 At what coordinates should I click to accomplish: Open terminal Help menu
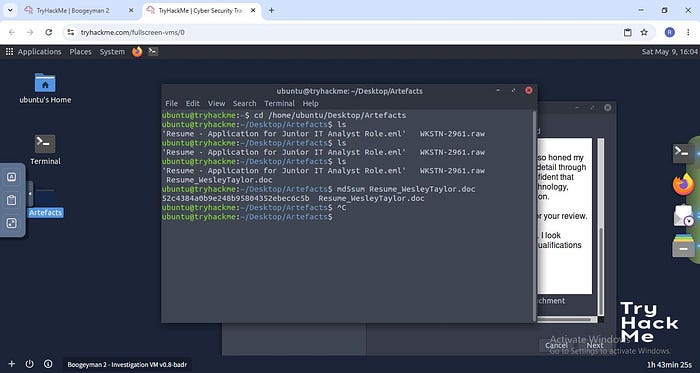[x=311, y=103]
